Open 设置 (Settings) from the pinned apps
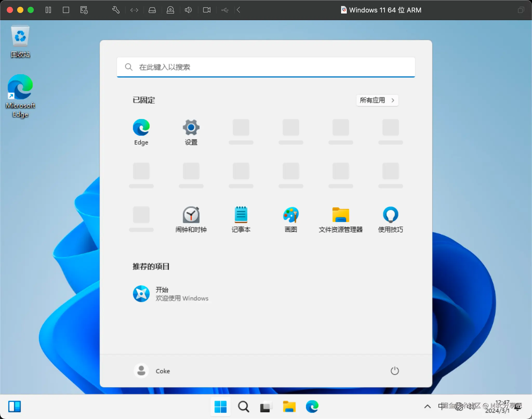The height and width of the screenshot is (419, 532). [191, 132]
